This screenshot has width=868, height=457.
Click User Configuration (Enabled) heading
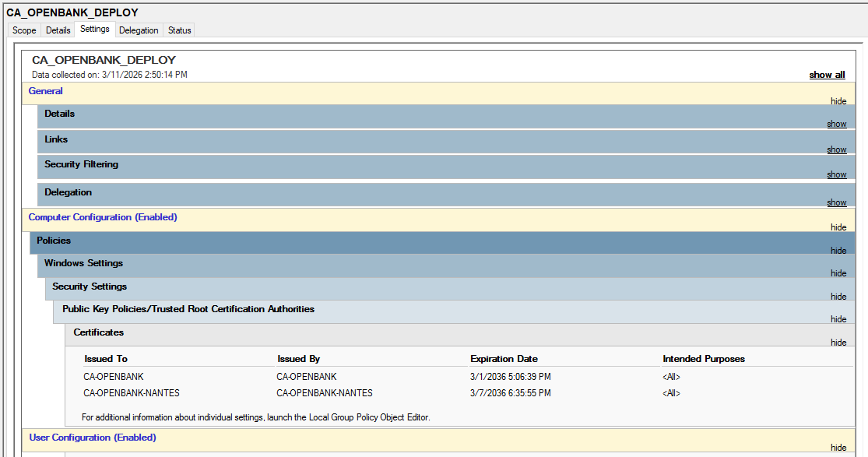(93, 438)
